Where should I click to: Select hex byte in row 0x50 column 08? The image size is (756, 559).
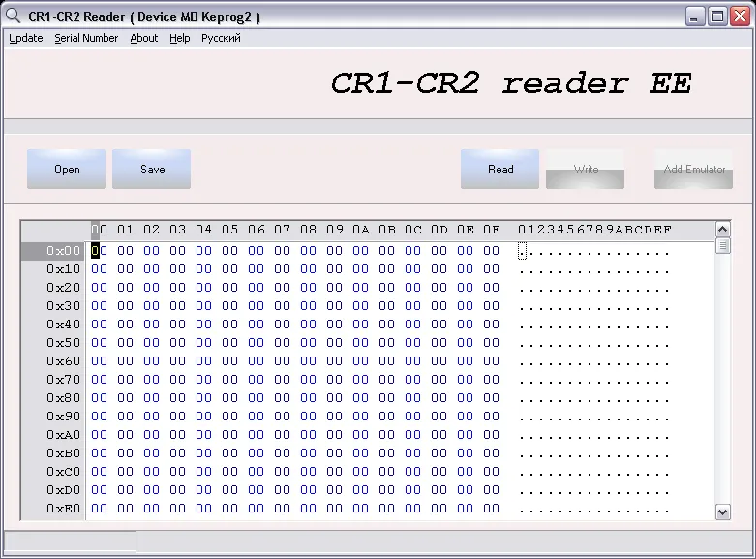coord(308,342)
